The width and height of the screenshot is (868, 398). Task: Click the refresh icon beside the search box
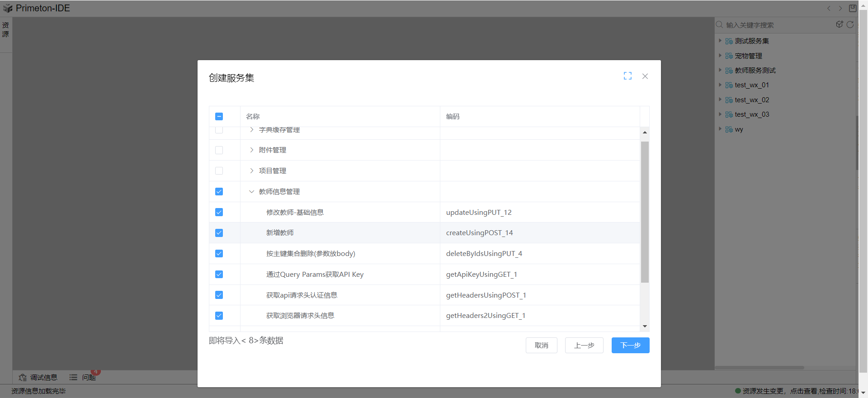(x=850, y=24)
